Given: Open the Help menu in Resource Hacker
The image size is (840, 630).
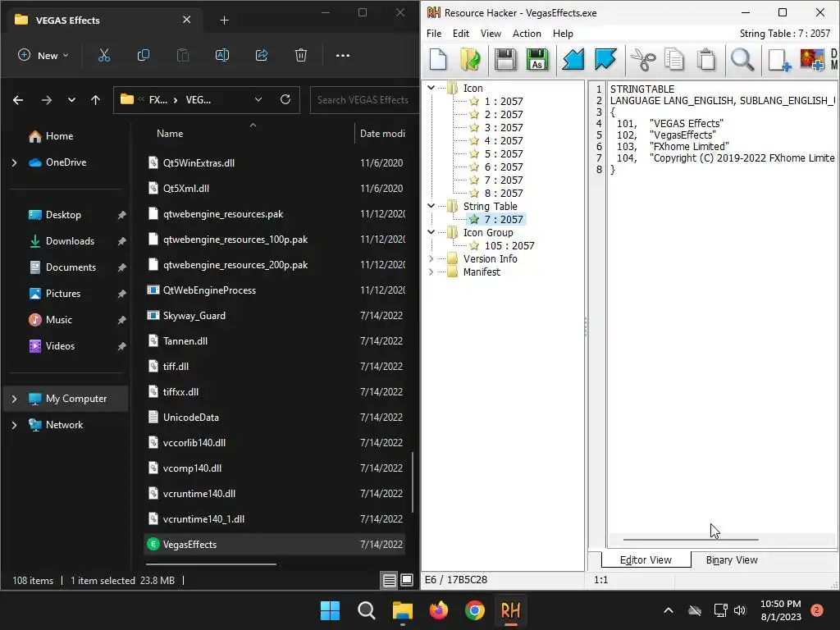Looking at the screenshot, I should (563, 33).
